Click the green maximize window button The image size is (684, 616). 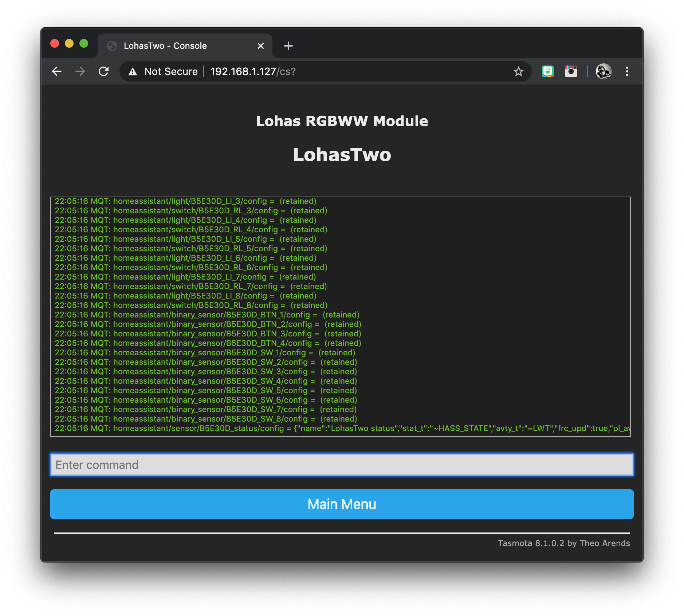click(x=84, y=44)
